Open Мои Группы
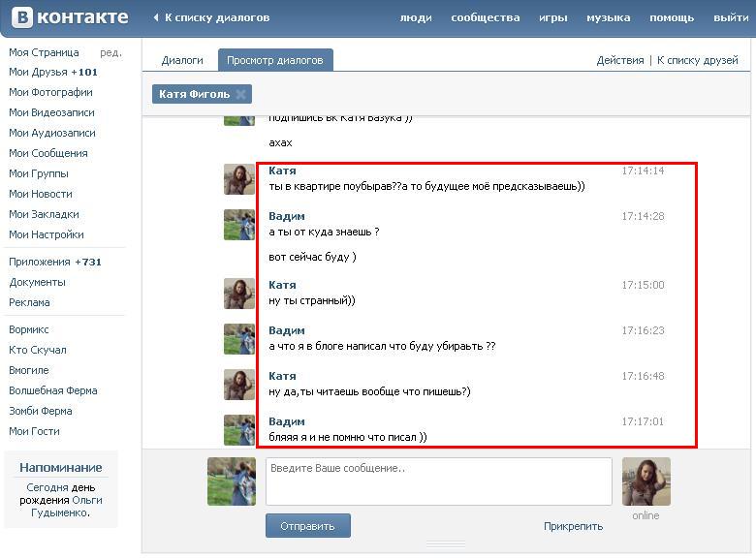This screenshot has width=756, height=559. (x=39, y=173)
